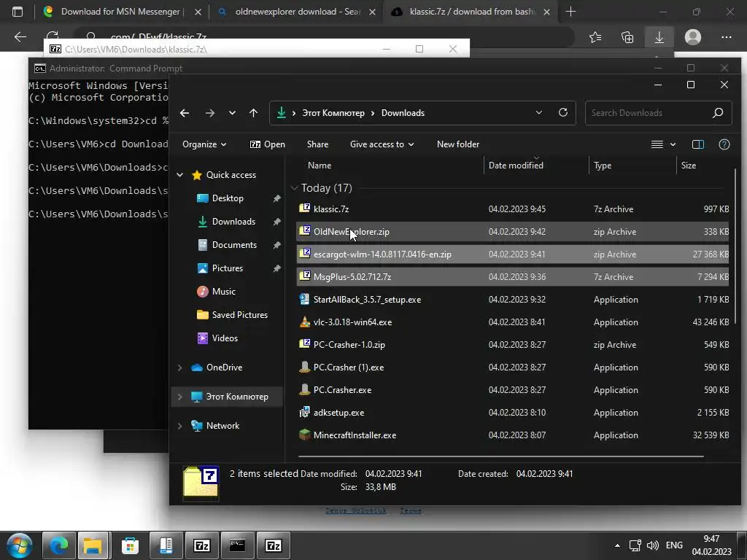Sort by Date modified column
Image resolution: width=747 pixels, height=560 pixels.
click(x=516, y=166)
